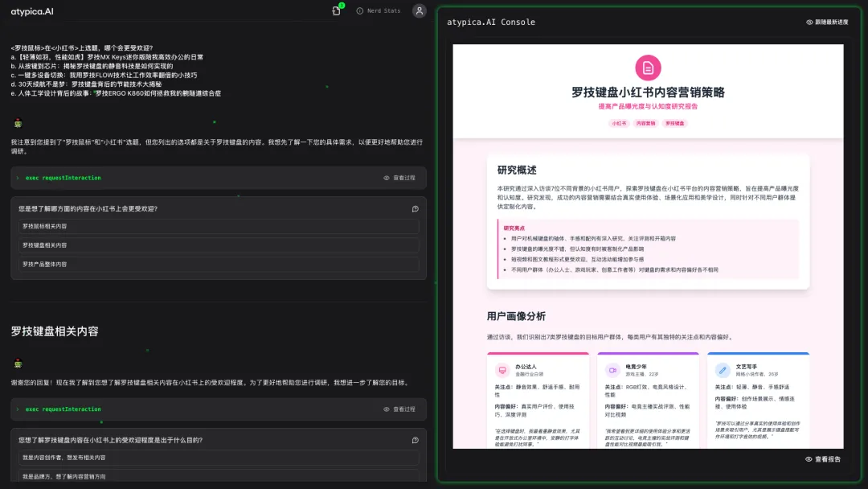
Task: Click option b about 静音科技 in the user question
Action: [x=92, y=66]
